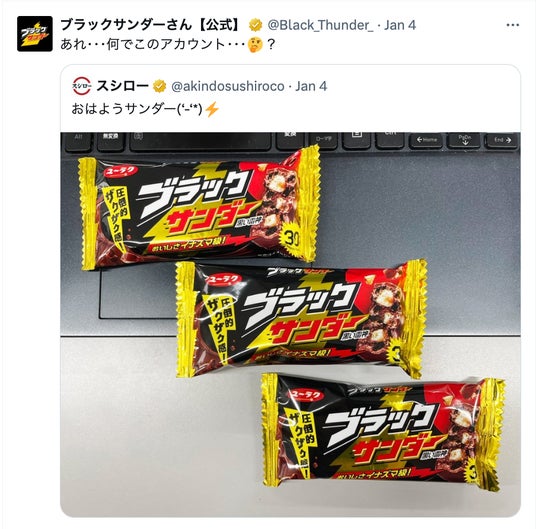Click the lightning bolt emoji
This screenshot has width=536, height=529.
[212, 109]
